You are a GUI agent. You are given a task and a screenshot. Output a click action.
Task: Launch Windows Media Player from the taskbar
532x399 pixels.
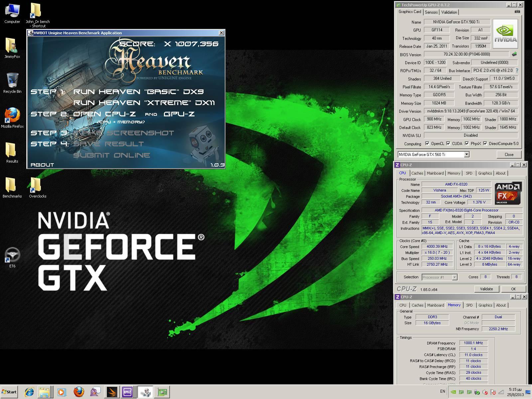point(61,392)
